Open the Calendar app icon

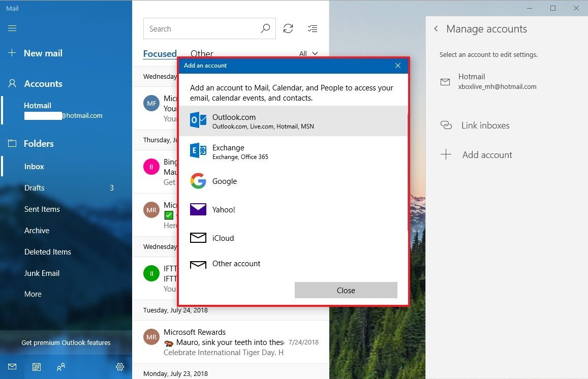point(36,366)
